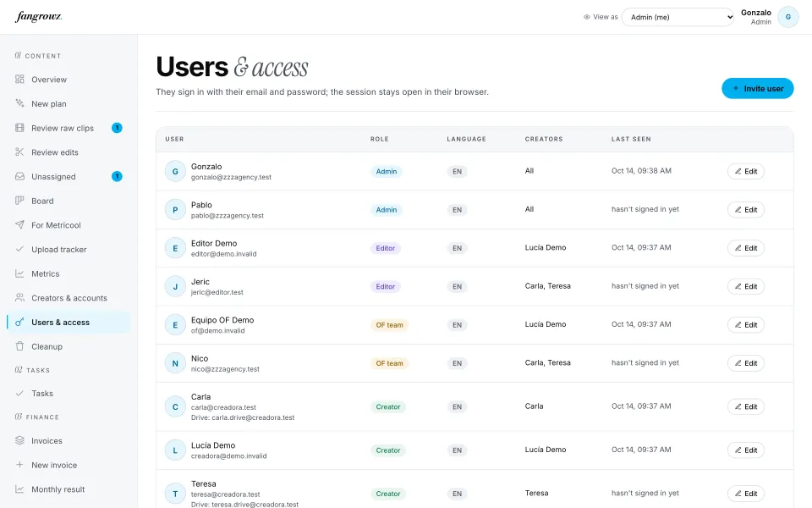The height and width of the screenshot is (508, 812).
Task: Click the Metrics chart icon
Action: click(19, 273)
